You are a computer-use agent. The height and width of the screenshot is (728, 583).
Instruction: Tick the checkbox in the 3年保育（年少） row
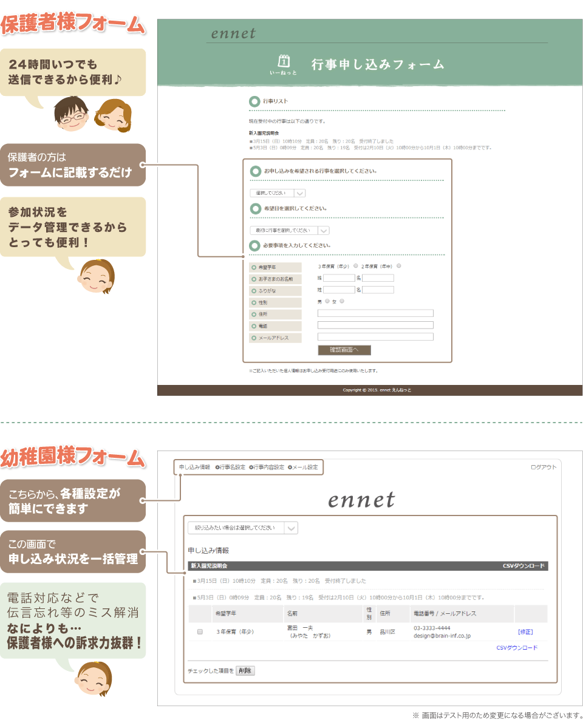click(200, 632)
